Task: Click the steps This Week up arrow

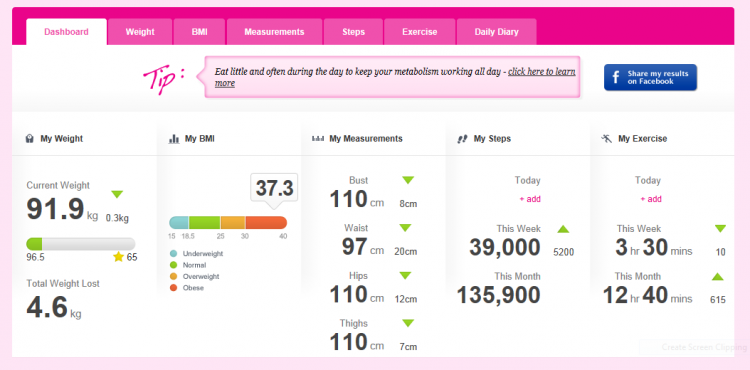Action: click(563, 229)
